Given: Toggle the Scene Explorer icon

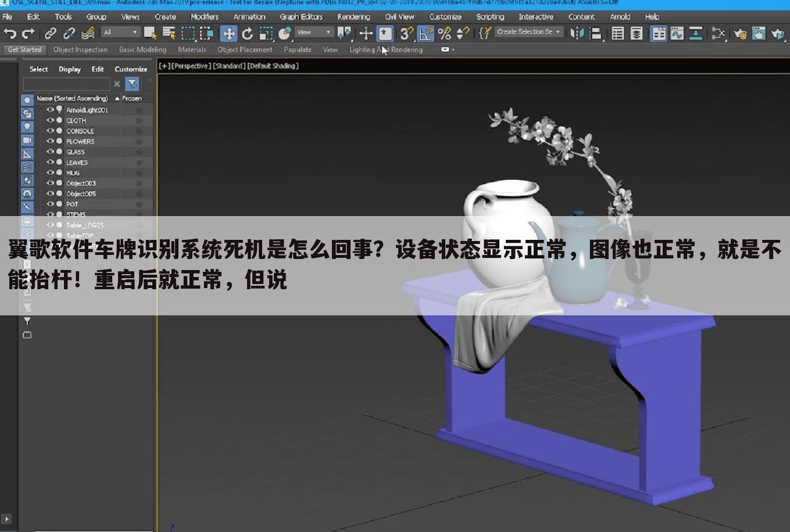Looking at the screenshot, I should 618,34.
